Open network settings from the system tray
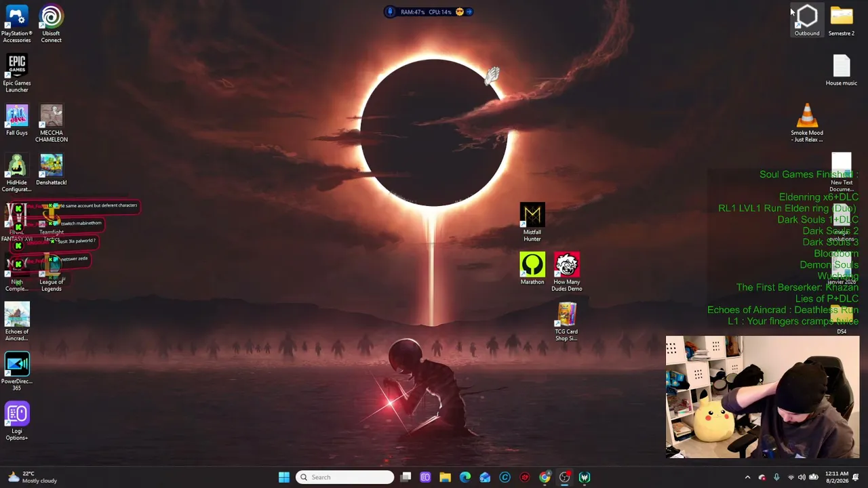The width and height of the screenshot is (868, 488). (791, 477)
